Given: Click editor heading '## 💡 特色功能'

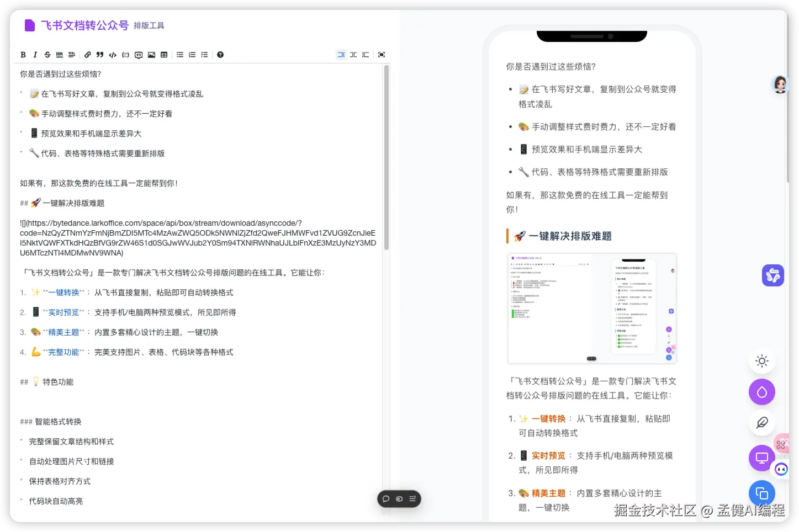Looking at the screenshot, I should (47, 382).
